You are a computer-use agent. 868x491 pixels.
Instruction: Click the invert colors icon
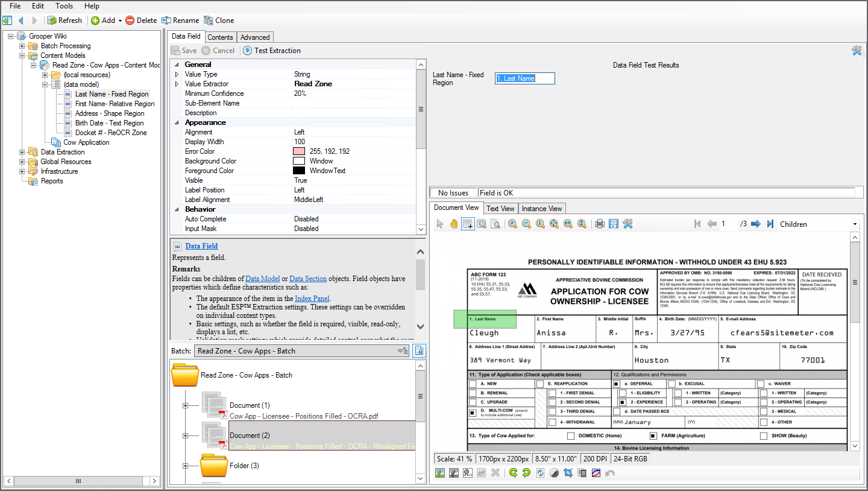pos(554,473)
